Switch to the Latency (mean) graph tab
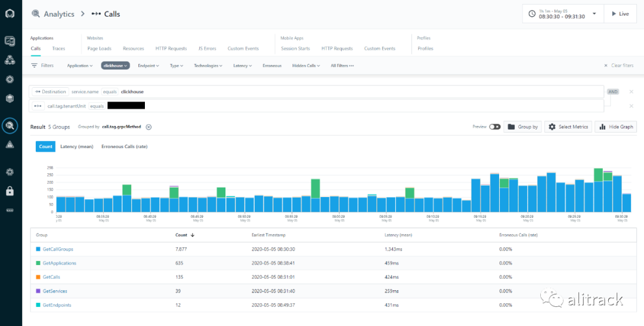This screenshot has width=644, height=326. click(x=77, y=147)
